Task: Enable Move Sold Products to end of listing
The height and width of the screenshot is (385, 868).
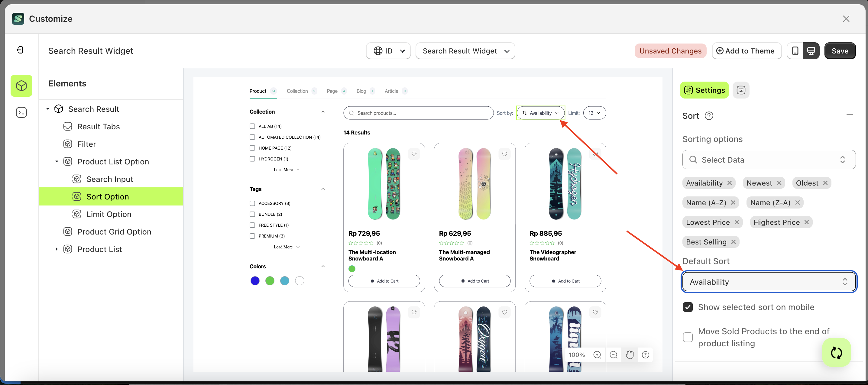Action: [x=688, y=337]
